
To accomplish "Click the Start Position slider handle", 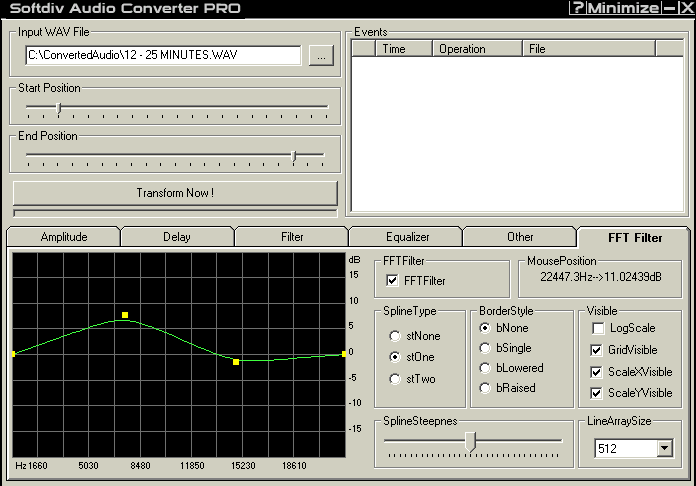I will [59, 107].
